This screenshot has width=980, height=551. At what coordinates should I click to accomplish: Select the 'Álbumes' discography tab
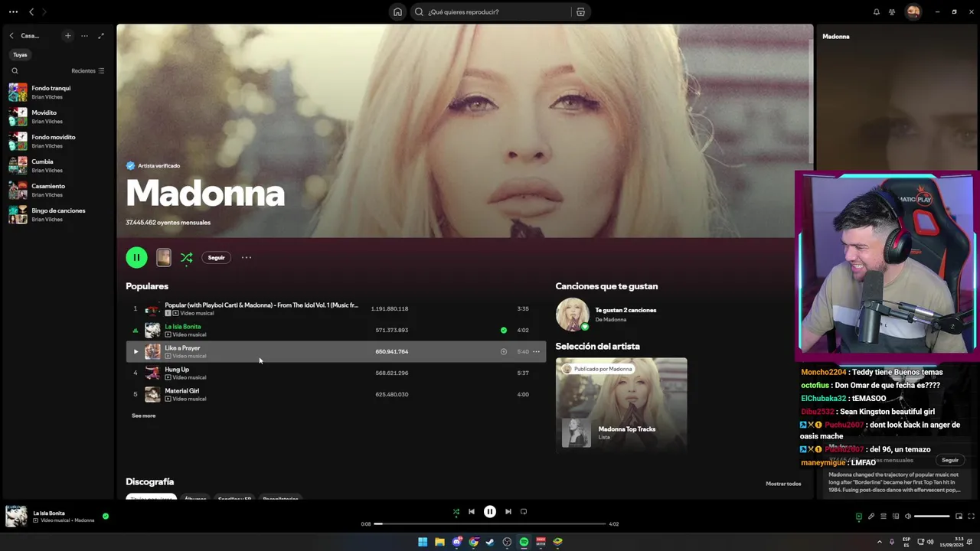[x=195, y=498]
